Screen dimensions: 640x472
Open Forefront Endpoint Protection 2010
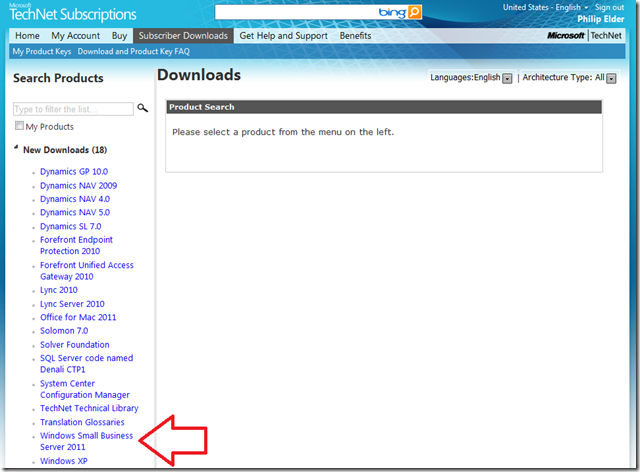click(76, 245)
